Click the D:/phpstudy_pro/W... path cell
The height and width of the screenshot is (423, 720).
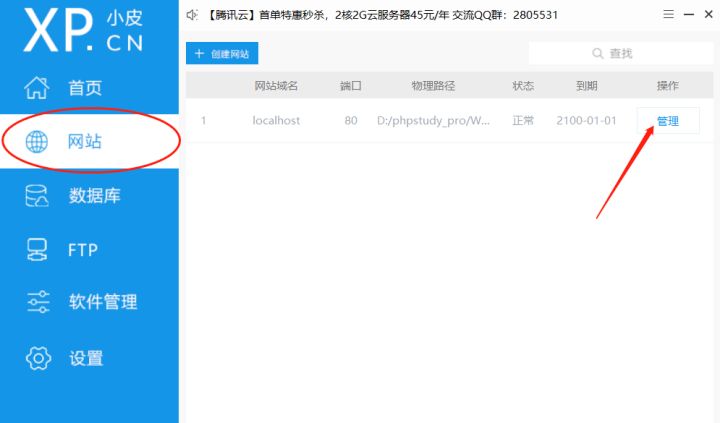coord(433,121)
